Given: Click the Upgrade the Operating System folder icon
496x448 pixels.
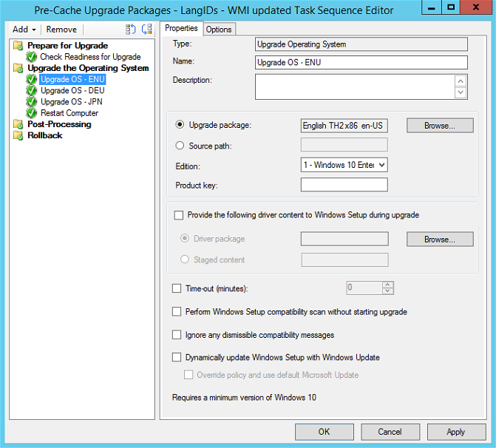Looking at the screenshot, I should click(18, 68).
